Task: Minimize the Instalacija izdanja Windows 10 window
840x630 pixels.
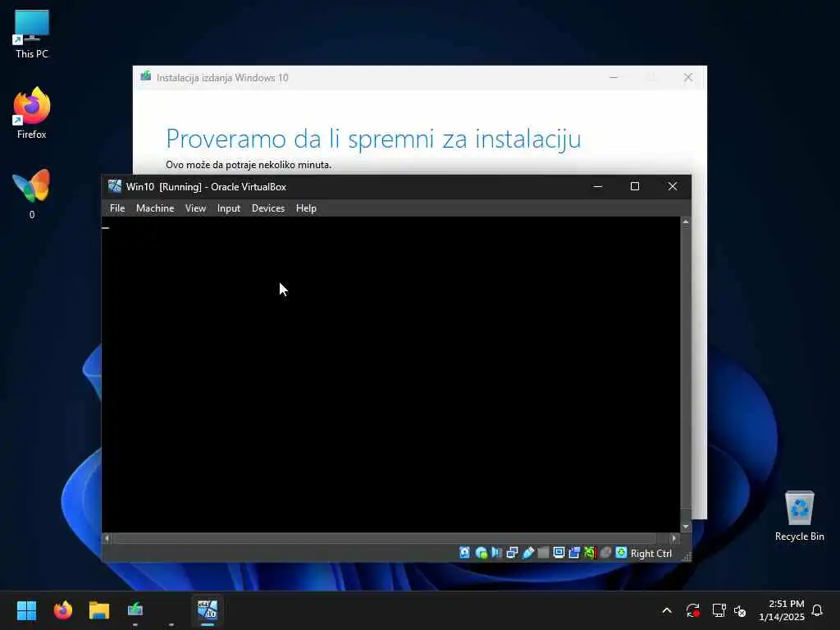Action: (614, 78)
